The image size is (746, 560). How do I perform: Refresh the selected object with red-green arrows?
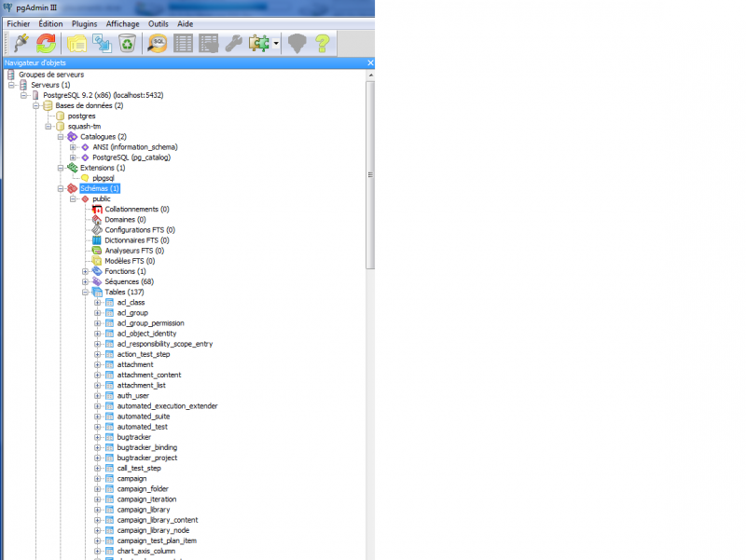pos(46,43)
